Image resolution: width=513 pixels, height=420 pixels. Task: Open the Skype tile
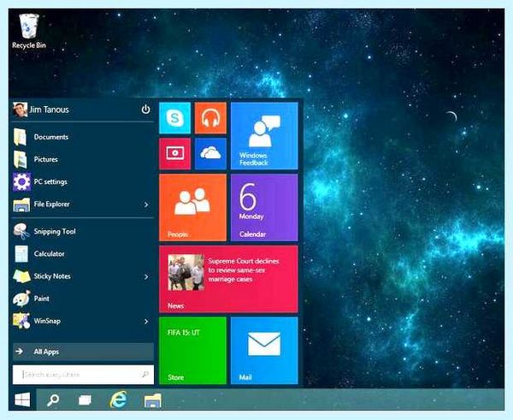tap(174, 118)
